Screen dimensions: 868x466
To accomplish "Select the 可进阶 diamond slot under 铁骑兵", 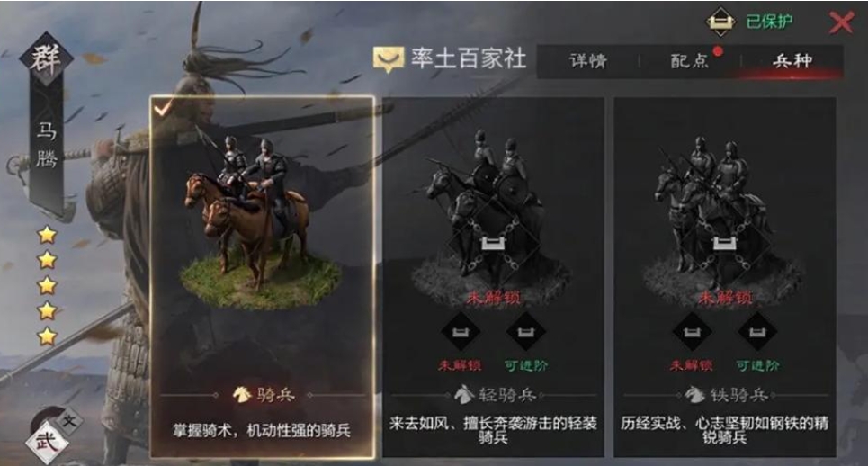I will click(756, 332).
